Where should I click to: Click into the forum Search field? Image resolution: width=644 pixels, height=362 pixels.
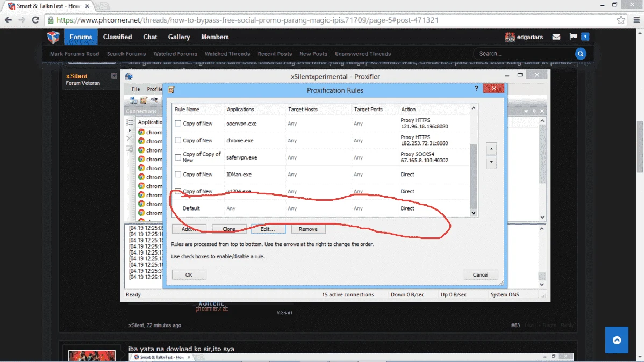pyautogui.click(x=525, y=54)
